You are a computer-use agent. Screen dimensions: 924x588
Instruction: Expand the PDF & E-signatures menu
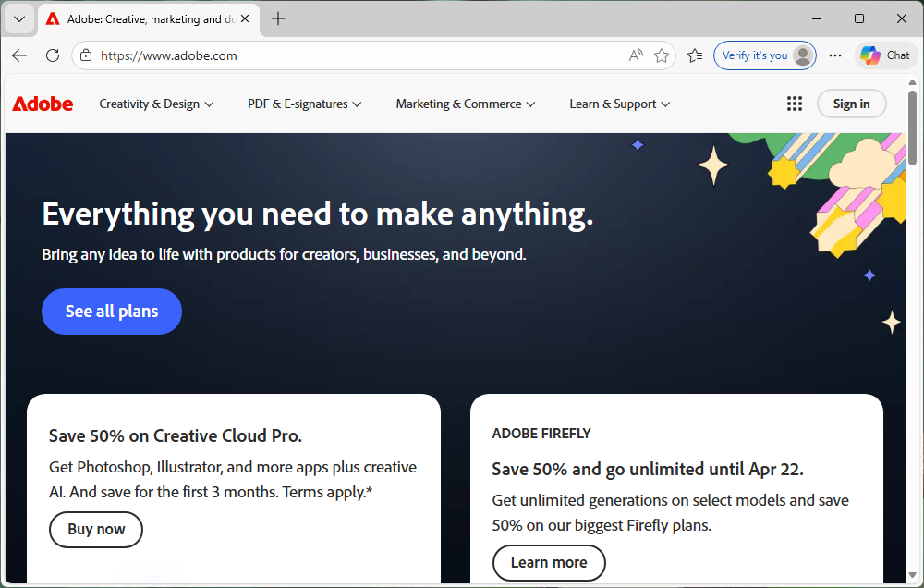[x=304, y=104]
